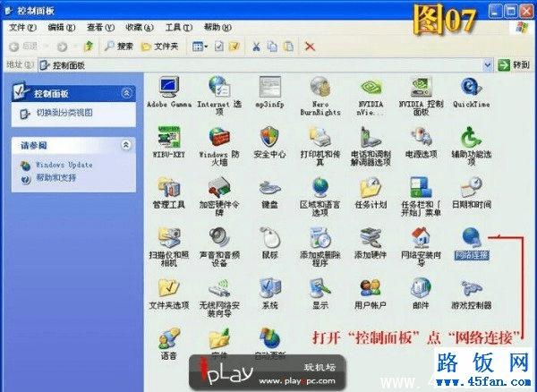This screenshot has width=537, height=392.
Task: Open 任务计划 icon
Action: click(x=371, y=187)
